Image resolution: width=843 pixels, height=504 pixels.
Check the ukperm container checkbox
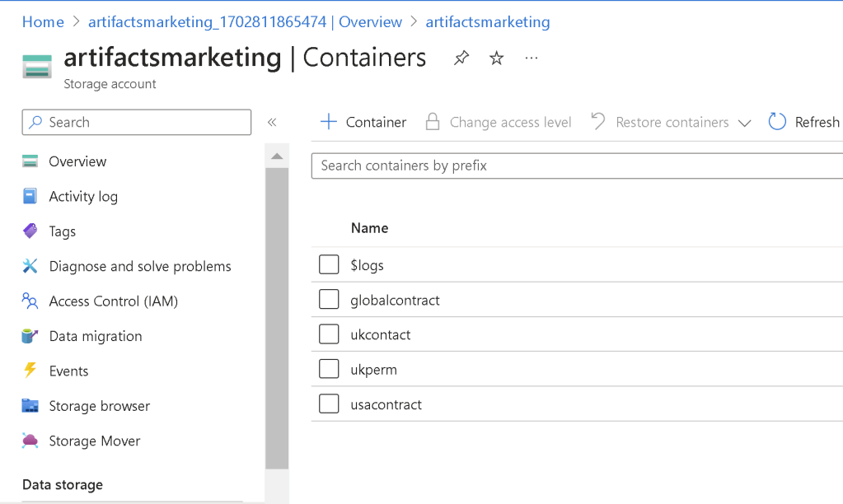[329, 369]
